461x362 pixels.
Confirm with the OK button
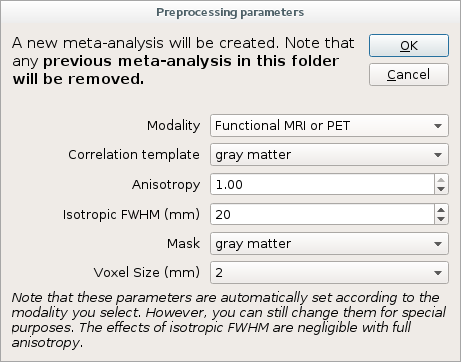click(409, 45)
